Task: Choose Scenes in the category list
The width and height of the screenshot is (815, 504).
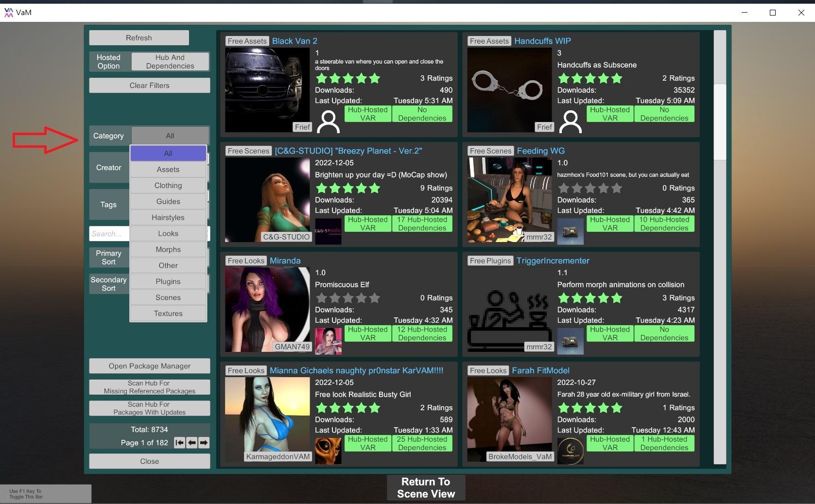Action: tap(168, 297)
